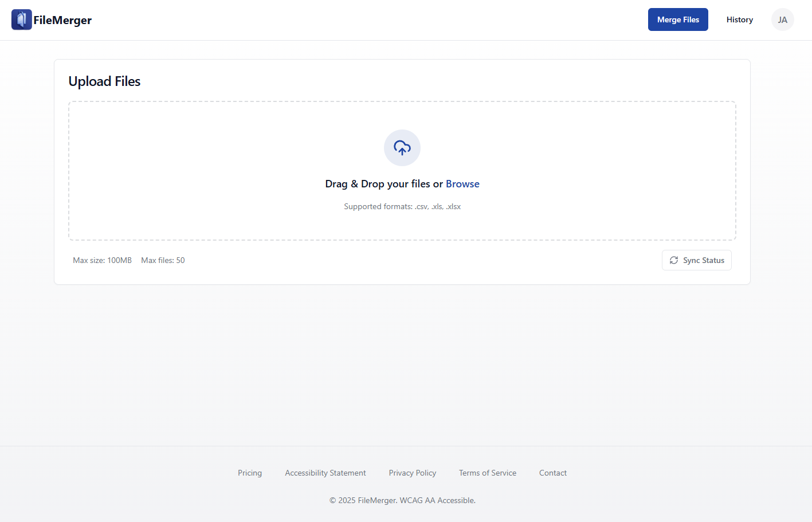Open the Privacy Policy

[412, 473]
